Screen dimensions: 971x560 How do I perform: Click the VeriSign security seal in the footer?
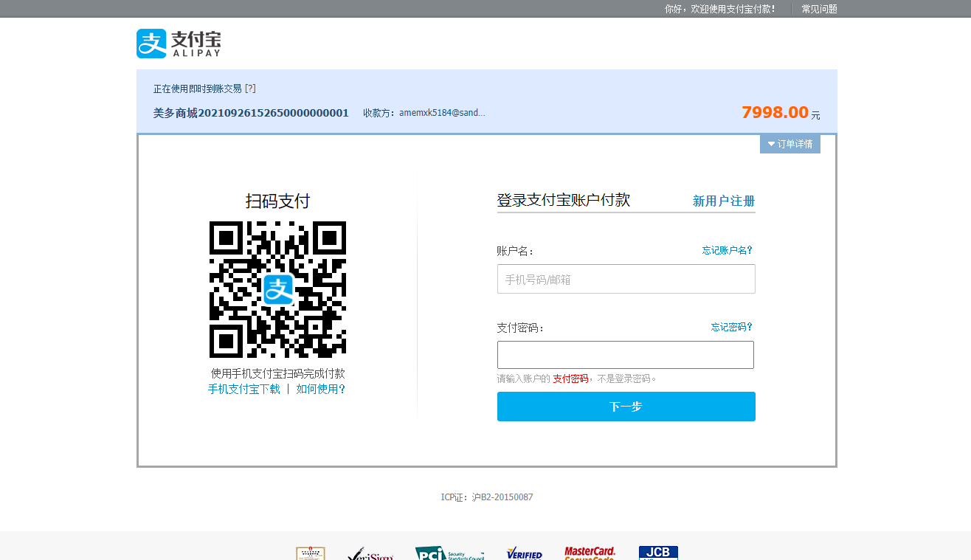(x=369, y=553)
